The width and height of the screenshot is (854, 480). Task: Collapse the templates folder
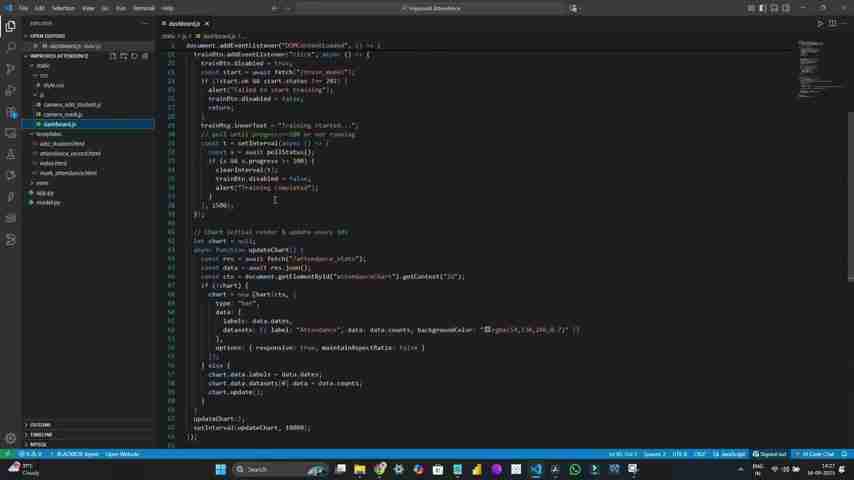click(x=48, y=134)
